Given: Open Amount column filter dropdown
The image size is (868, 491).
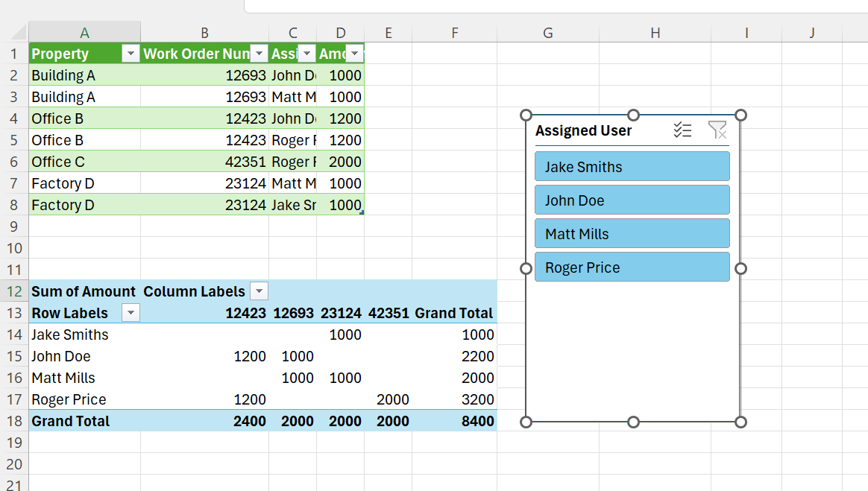Looking at the screenshot, I should 355,54.
